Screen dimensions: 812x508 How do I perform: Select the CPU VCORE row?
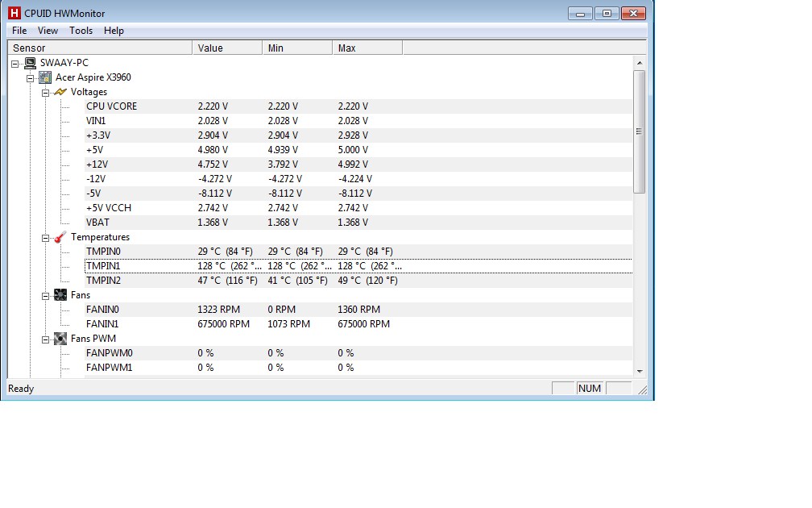pyautogui.click(x=358, y=106)
